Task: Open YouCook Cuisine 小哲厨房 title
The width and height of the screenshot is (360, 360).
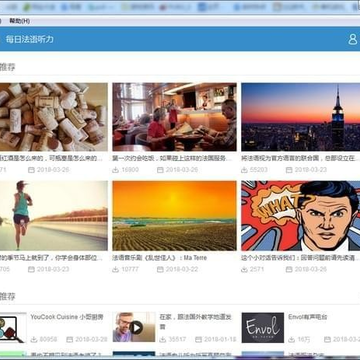Action: click(x=67, y=317)
